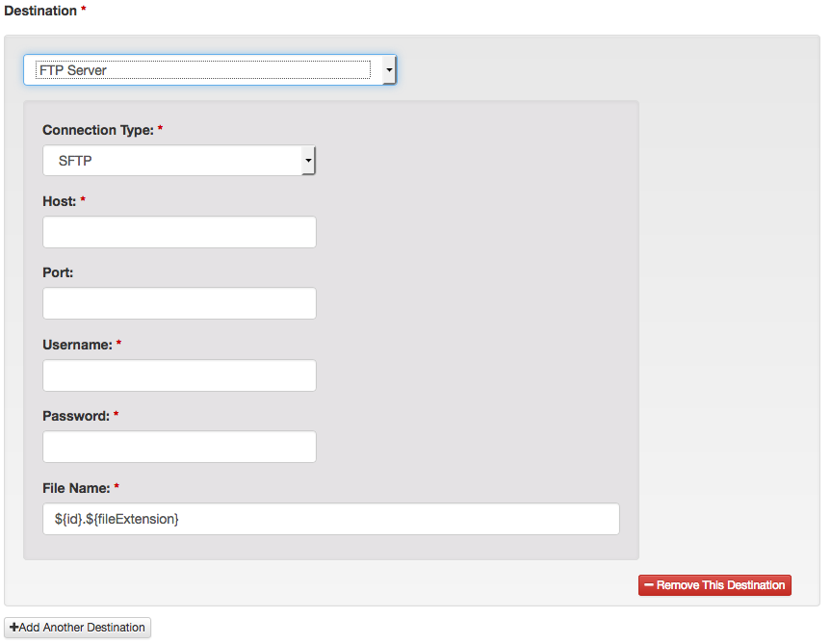Click the Connection Type label
The image size is (831, 644).
(97, 130)
